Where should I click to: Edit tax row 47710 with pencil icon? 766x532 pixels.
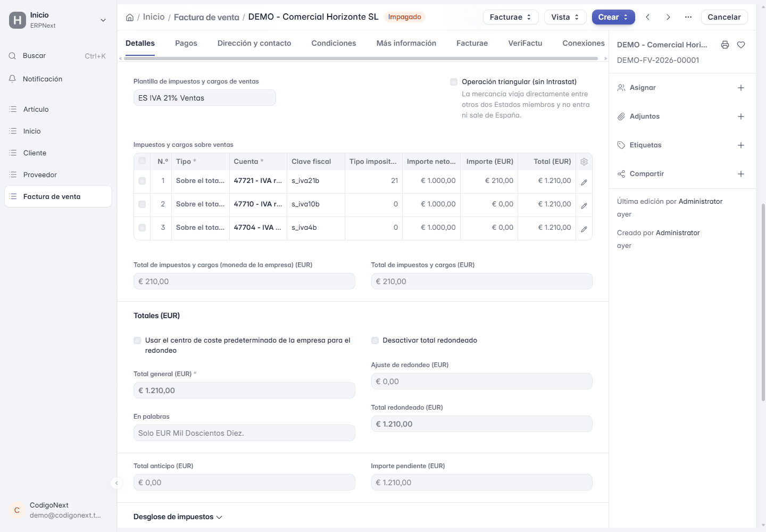click(584, 205)
